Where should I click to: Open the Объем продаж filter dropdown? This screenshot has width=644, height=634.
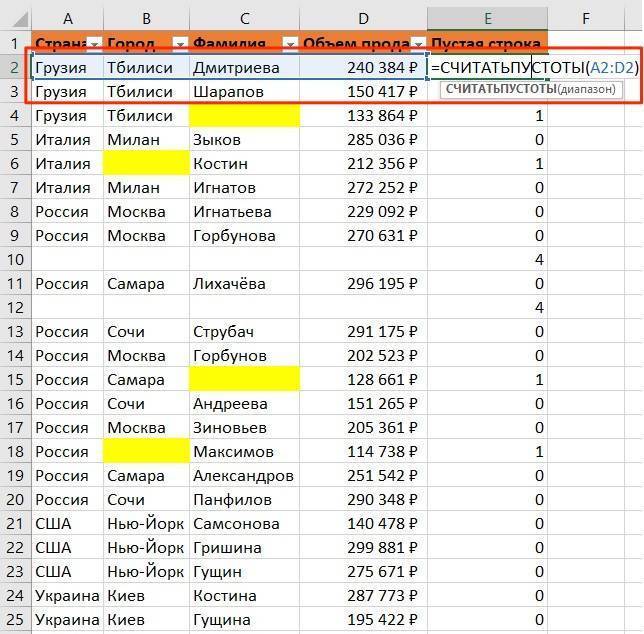coord(418,44)
